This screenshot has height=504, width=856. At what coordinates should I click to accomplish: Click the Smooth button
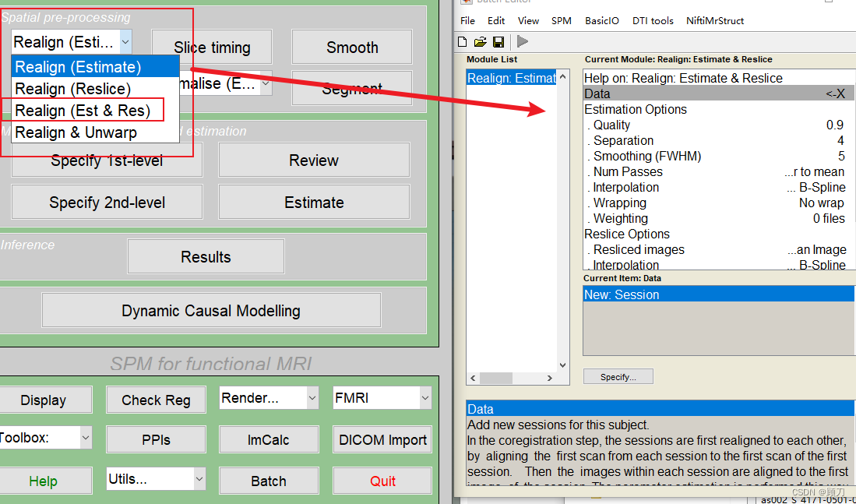click(352, 48)
